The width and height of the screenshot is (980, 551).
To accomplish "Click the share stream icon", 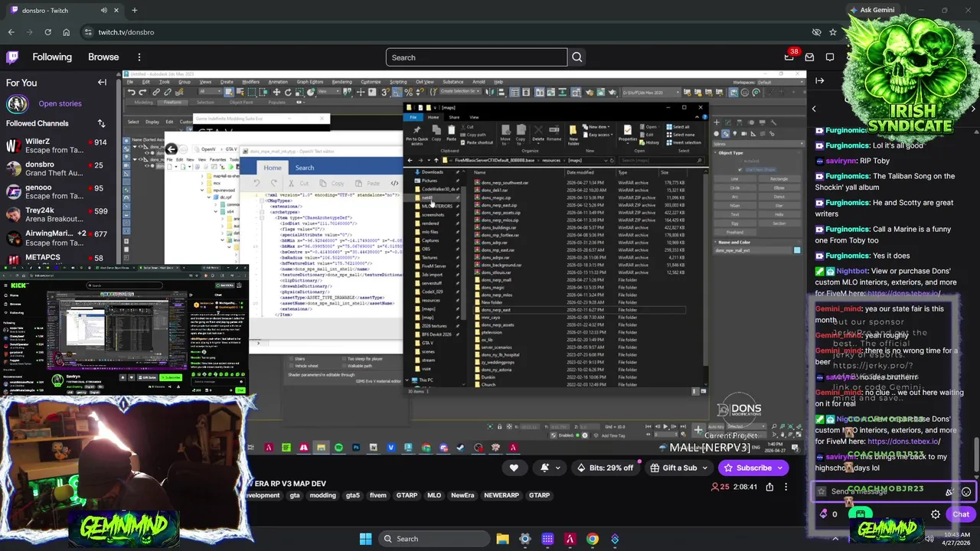I will pos(769,487).
